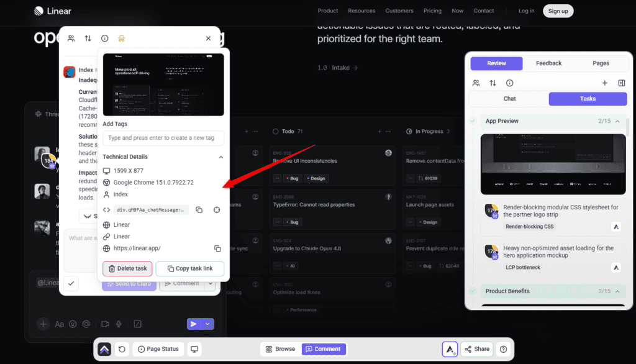The image size is (636, 364).
Task: Click the Page Status button
Action: click(x=158, y=349)
